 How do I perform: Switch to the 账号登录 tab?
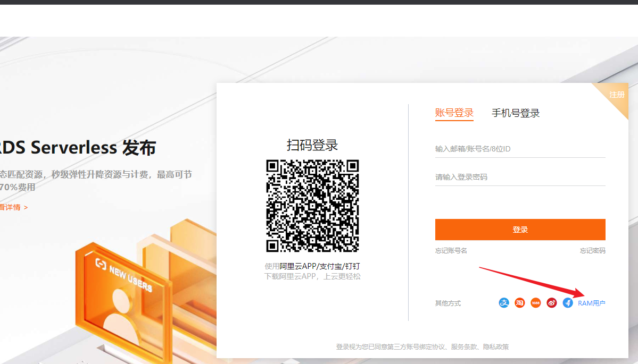(454, 113)
